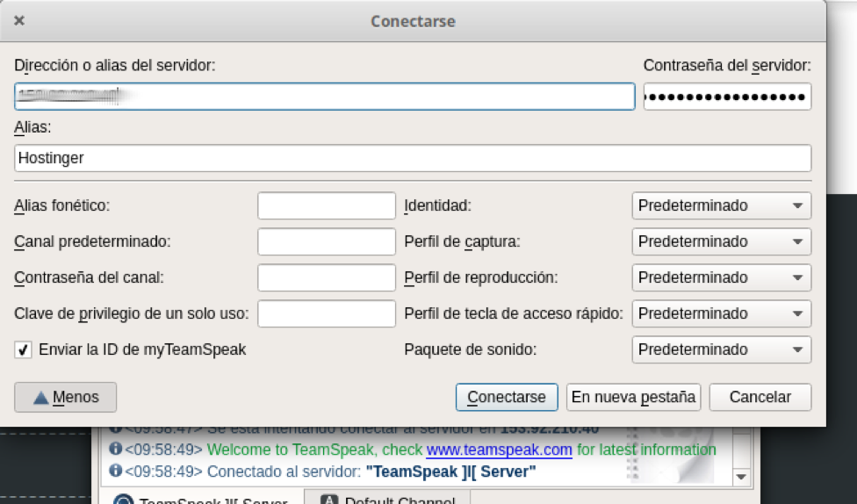
Task: Open the www.teamspeak.com link
Action: coord(499,450)
